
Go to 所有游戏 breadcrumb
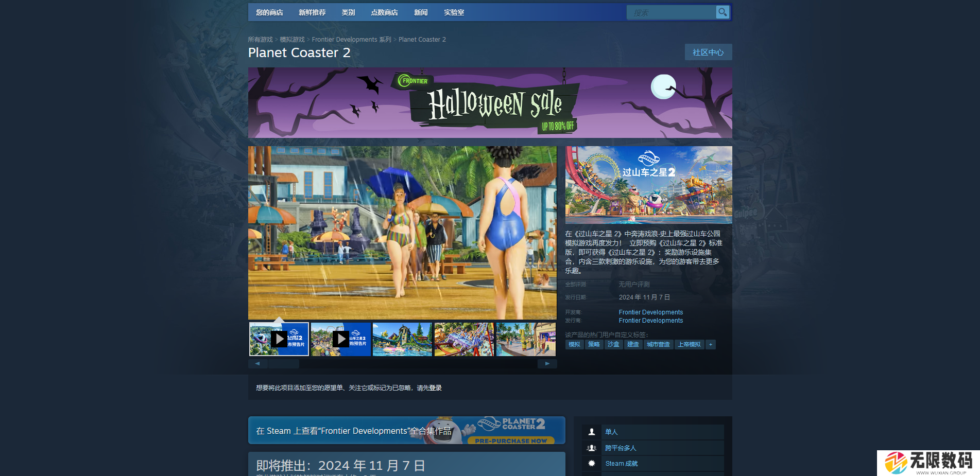pyautogui.click(x=260, y=40)
